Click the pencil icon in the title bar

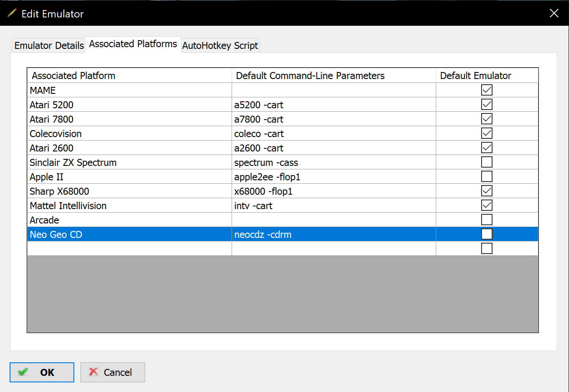coord(12,13)
